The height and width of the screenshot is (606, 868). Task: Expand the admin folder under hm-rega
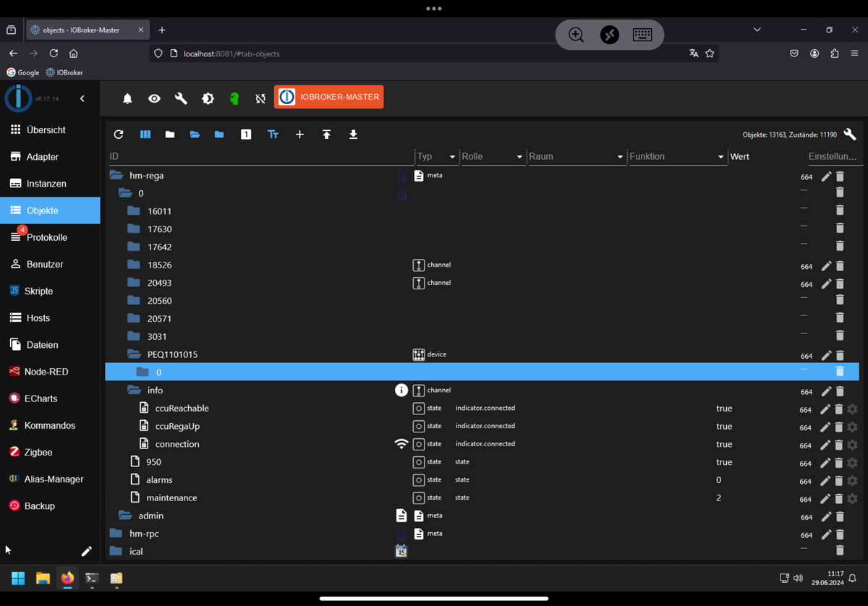(125, 516)
